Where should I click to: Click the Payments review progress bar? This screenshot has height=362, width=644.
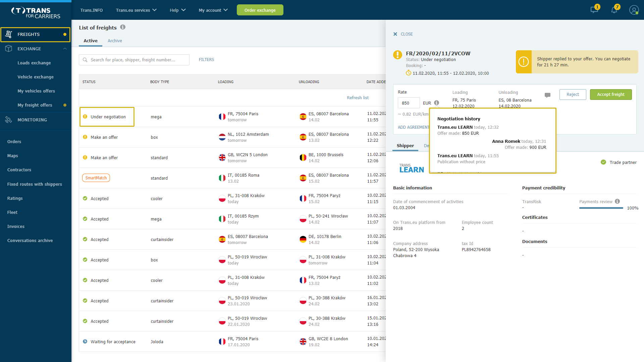click(601, 208)
